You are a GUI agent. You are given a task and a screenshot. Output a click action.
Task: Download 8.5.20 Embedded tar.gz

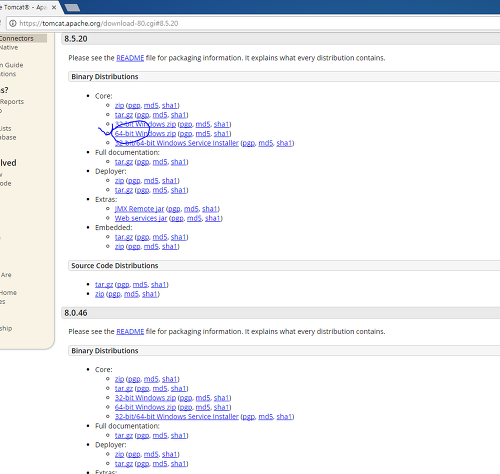point(124,237)
